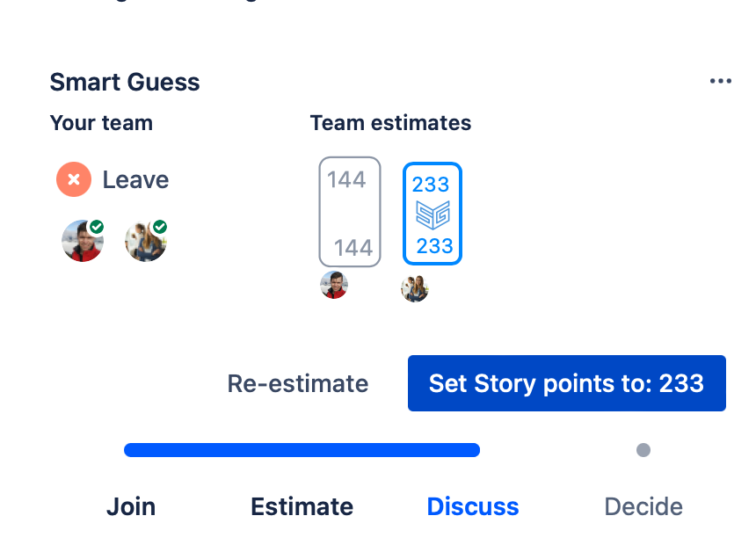Screen dimensions: 756x545
Task: Switch to the Join step
Action: [130, 506]
